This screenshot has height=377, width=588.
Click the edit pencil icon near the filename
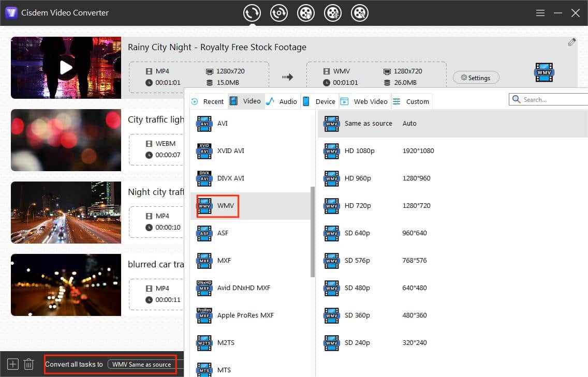[571, 41]
